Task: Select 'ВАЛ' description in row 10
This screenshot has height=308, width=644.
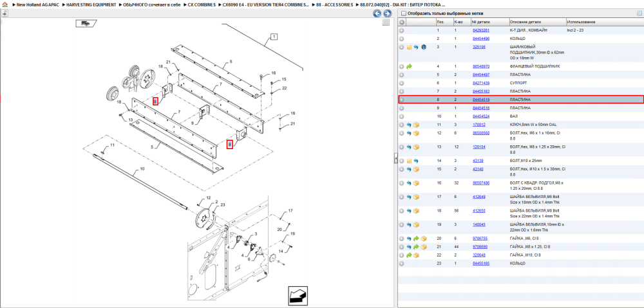Action: [513, 116]
